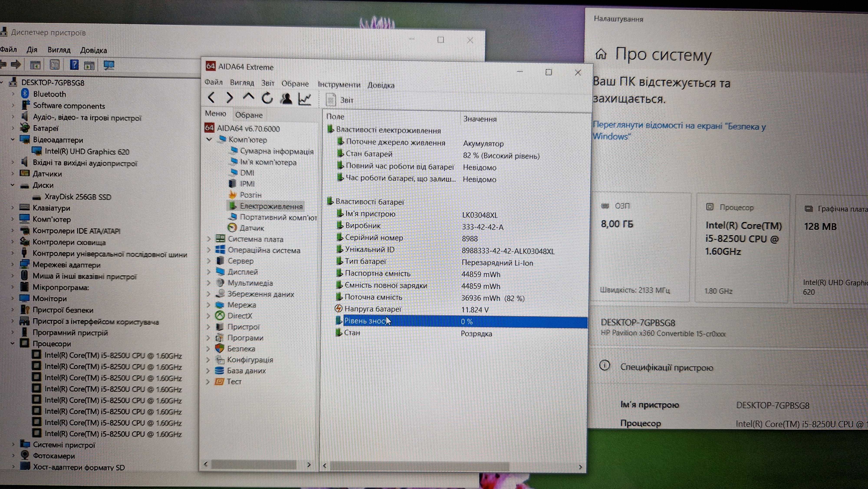This screenshot has width=868, height=489.
Task: Select Розгін item in AIDA64 tree
Action: point(250,195)
